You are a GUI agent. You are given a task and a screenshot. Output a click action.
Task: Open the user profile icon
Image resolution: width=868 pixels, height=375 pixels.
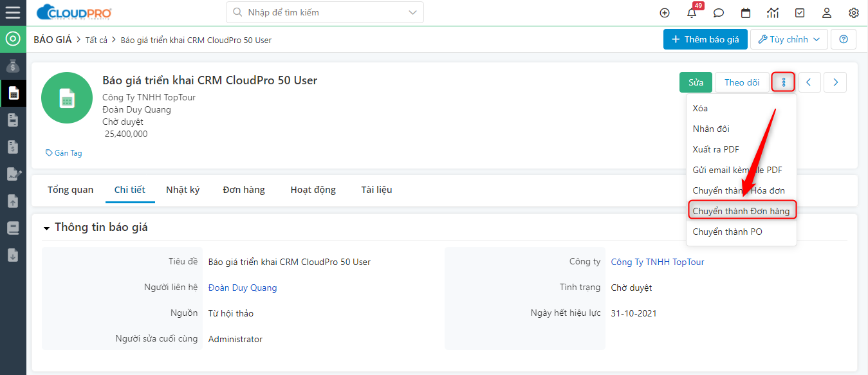click(x=827, y=13)
